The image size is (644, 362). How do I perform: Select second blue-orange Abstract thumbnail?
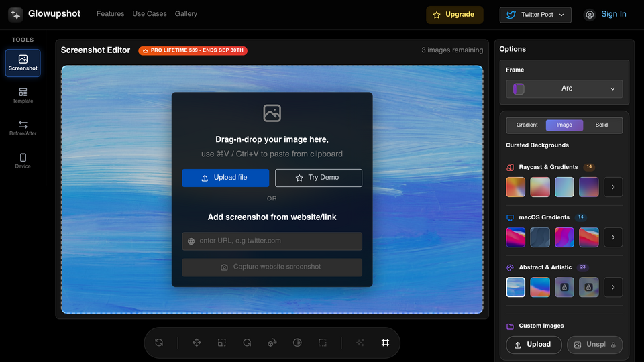tap(539, 288)
